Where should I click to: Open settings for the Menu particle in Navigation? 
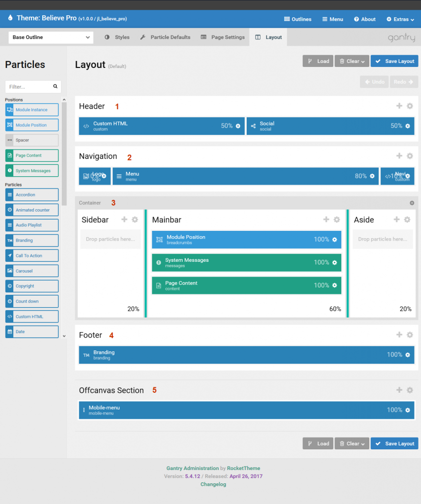(371, 176)
